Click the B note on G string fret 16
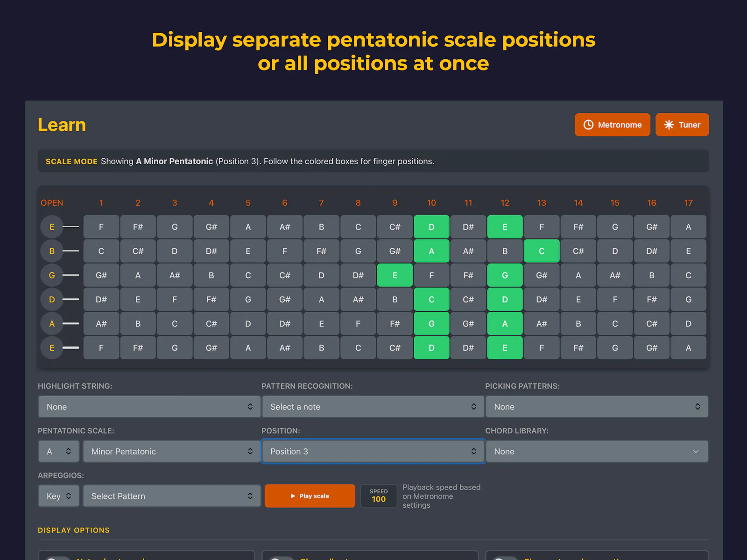 point(652,275)
